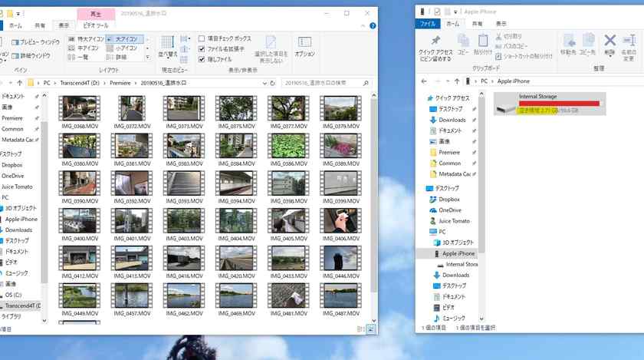Select the large icons layout option

(x=123, y=39)
